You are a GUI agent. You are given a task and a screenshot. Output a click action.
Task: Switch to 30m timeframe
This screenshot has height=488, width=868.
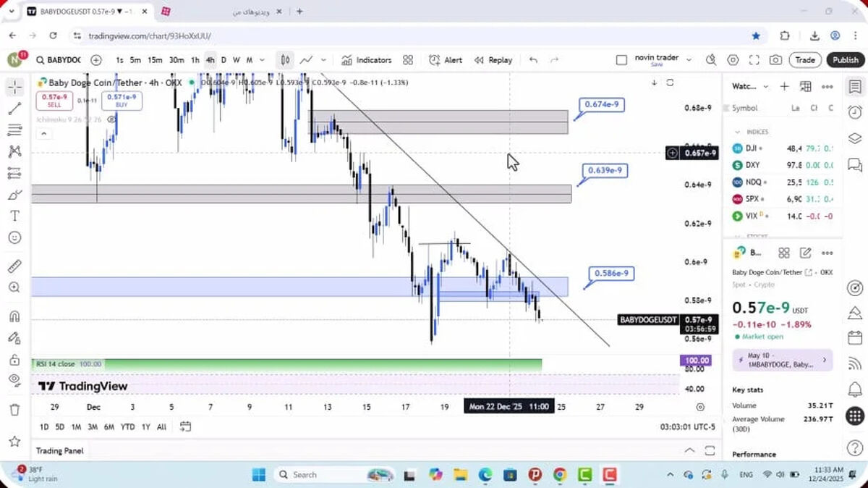pos(176,60)
